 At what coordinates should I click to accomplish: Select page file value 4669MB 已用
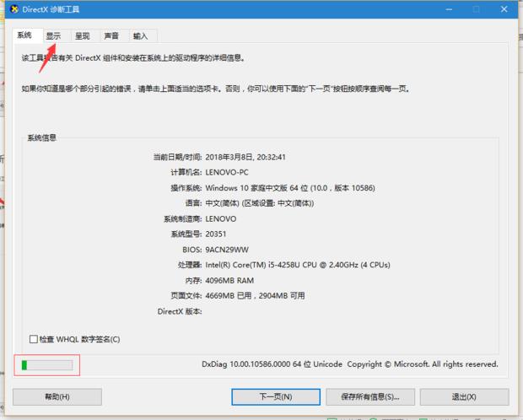[255, 296]
